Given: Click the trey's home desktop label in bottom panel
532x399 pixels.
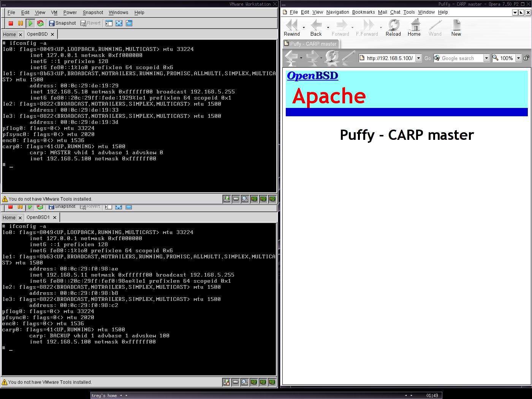Looking at the screenshot, I should (x=104, y=396).
